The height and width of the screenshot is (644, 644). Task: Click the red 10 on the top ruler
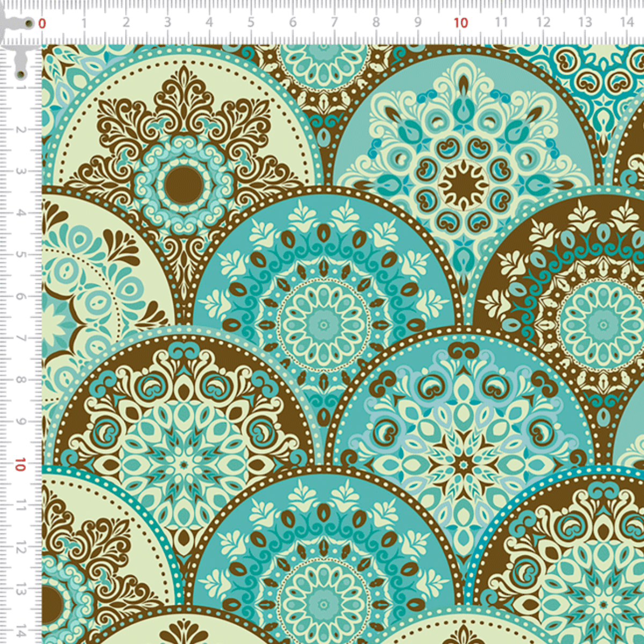460,23
